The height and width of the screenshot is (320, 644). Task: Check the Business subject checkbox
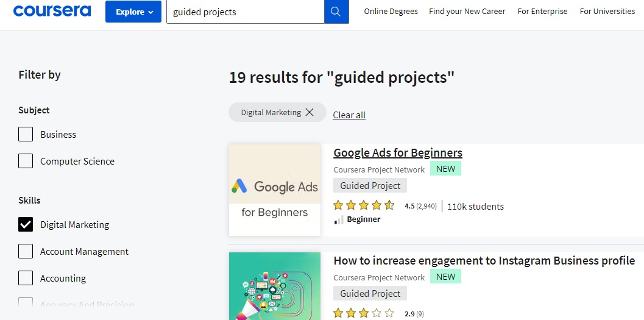[x=26, y=134]
